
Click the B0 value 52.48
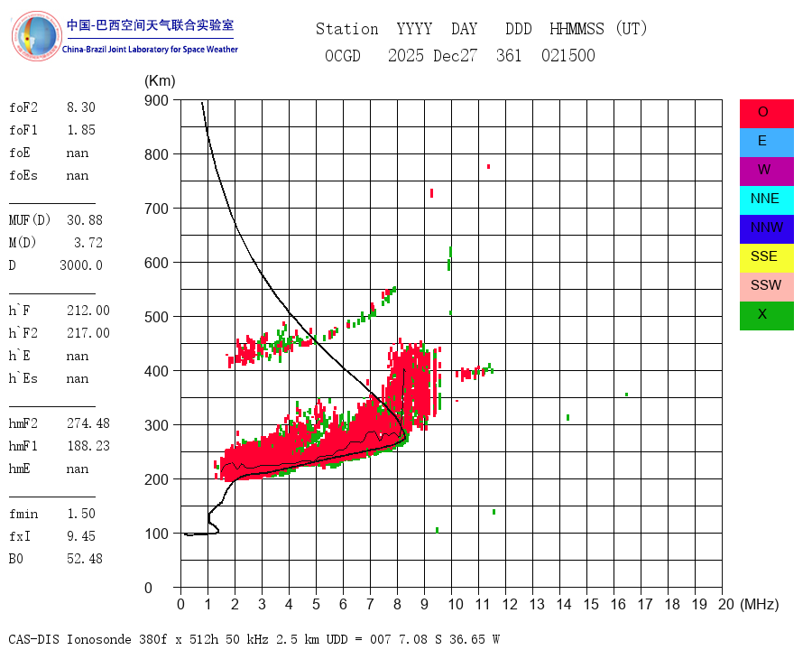85,559
